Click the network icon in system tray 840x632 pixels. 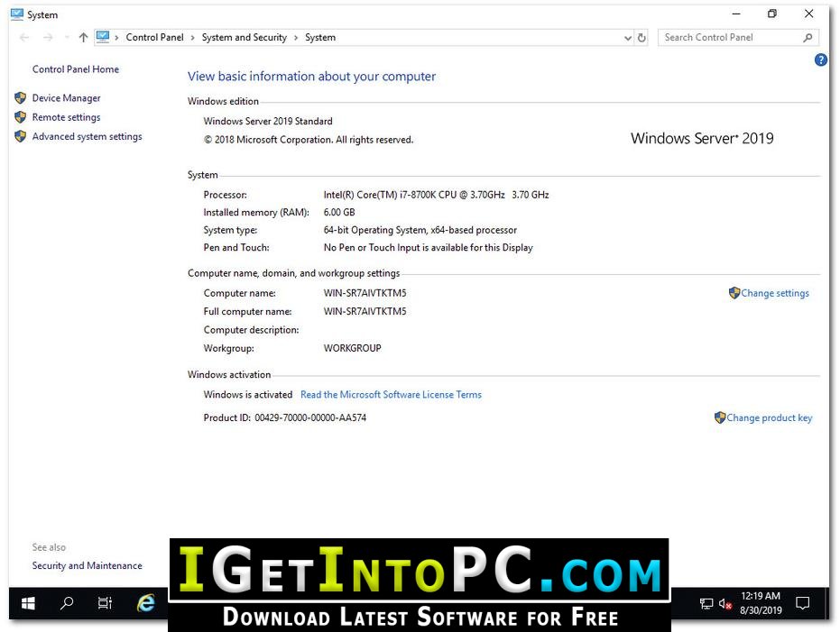tap(706, 604)
